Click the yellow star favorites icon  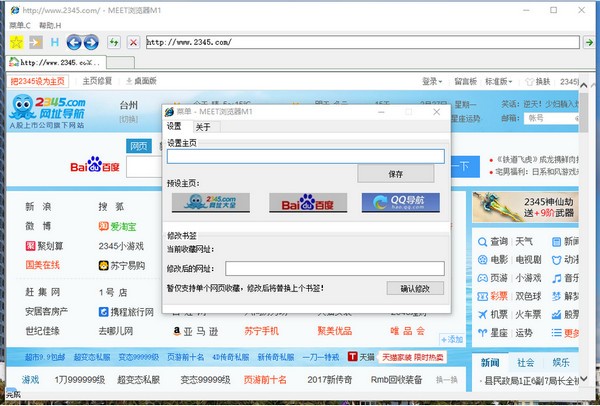[x=16, y=42]
